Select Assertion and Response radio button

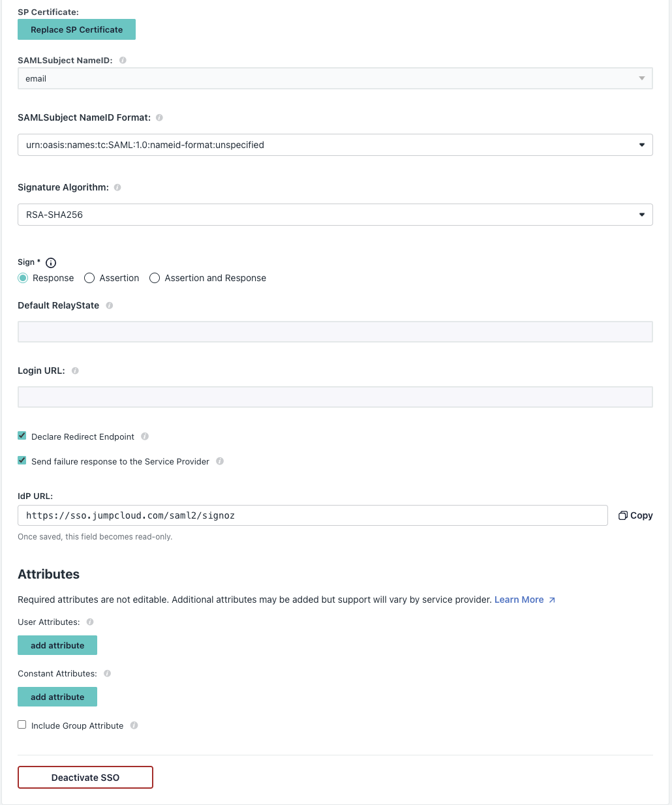[155, 278]
